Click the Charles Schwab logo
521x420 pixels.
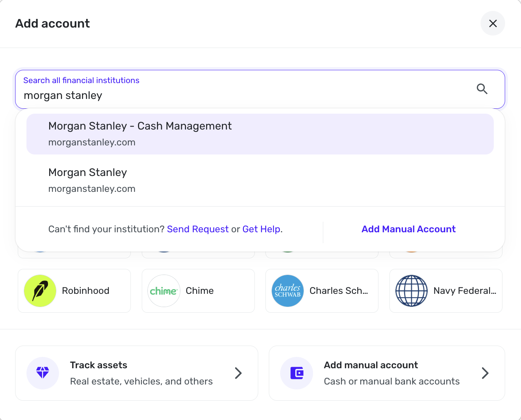(x=288, y=291)
